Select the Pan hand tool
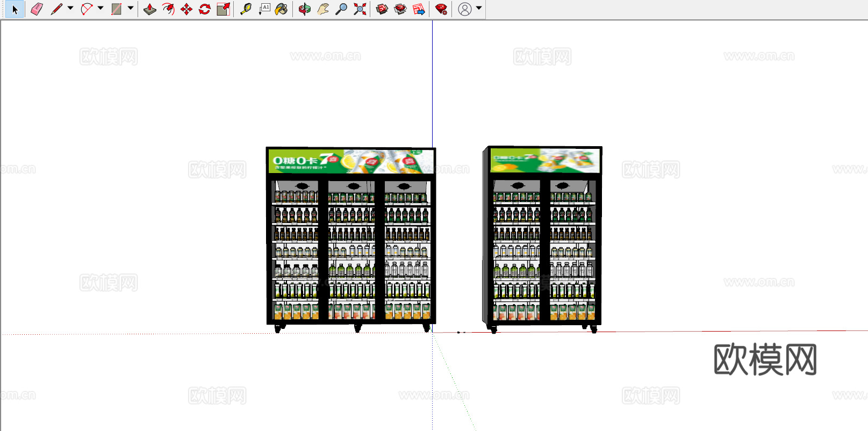Screen dimensions: 868x431 323,9
